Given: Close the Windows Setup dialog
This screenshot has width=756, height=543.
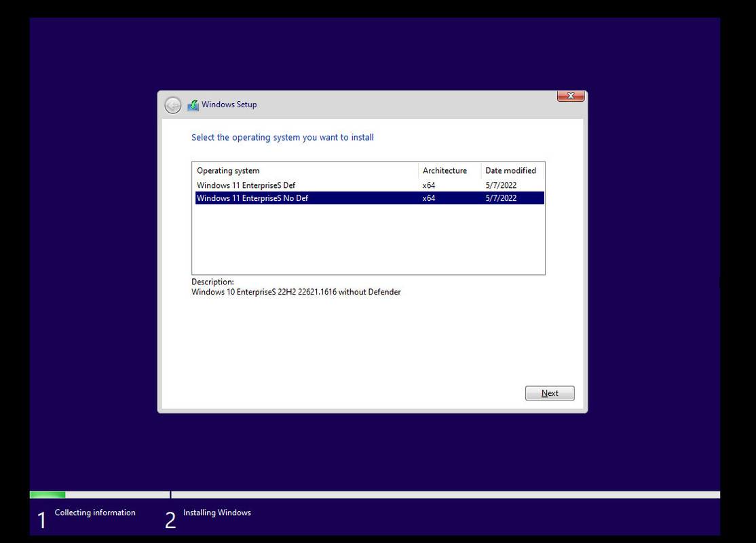Looking at the screenshot, I should [x=571, y=96].
